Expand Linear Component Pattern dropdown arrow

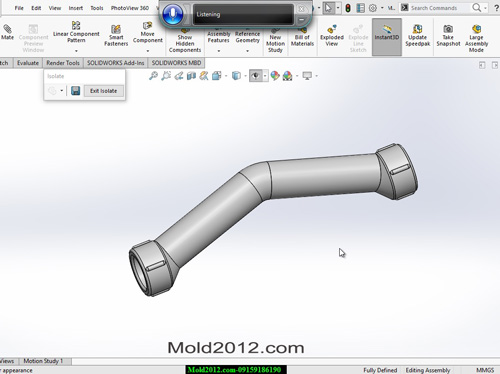[x=76, y=51]
